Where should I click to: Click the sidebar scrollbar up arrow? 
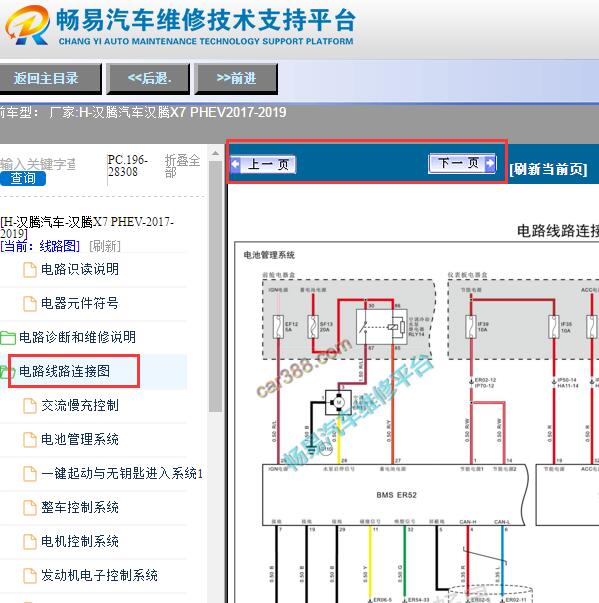coord(216,153)
